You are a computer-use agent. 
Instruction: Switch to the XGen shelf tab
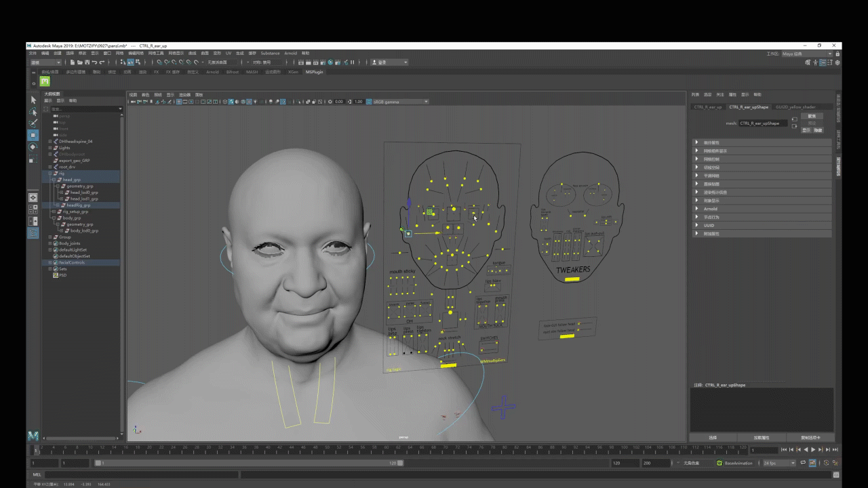pyautogui.click(x=293, y=72)
